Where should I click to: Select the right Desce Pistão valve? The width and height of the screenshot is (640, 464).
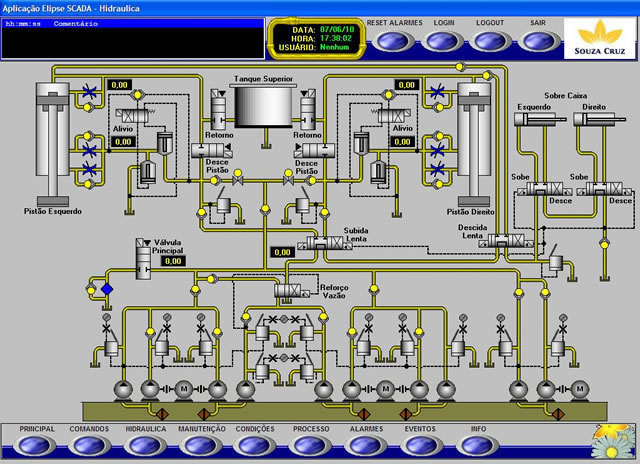314,150
